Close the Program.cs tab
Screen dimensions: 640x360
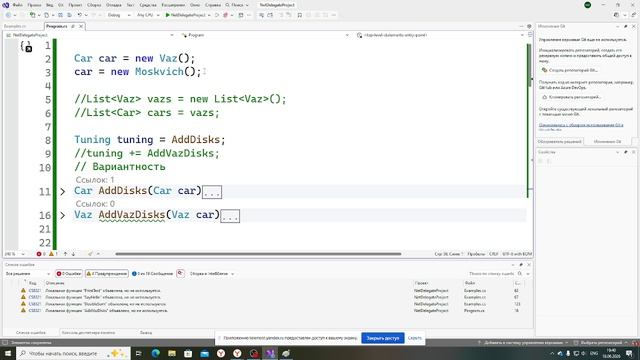tap(81, 26)
